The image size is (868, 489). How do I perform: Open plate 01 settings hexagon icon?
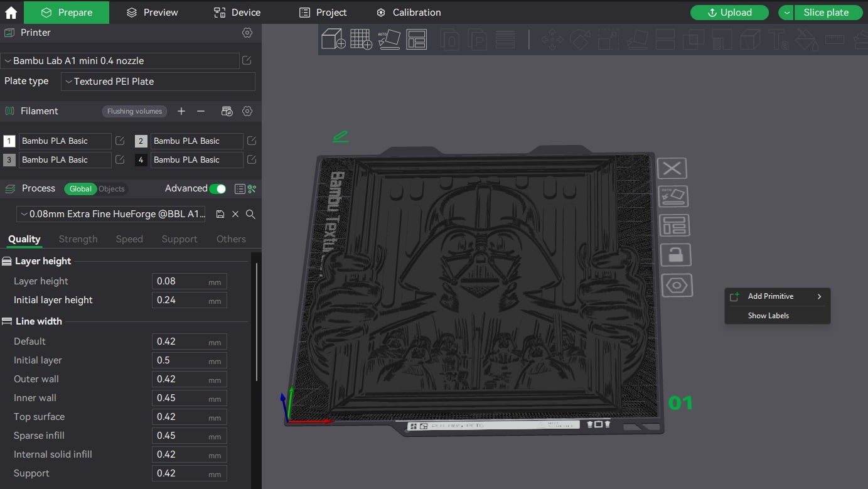677,286
